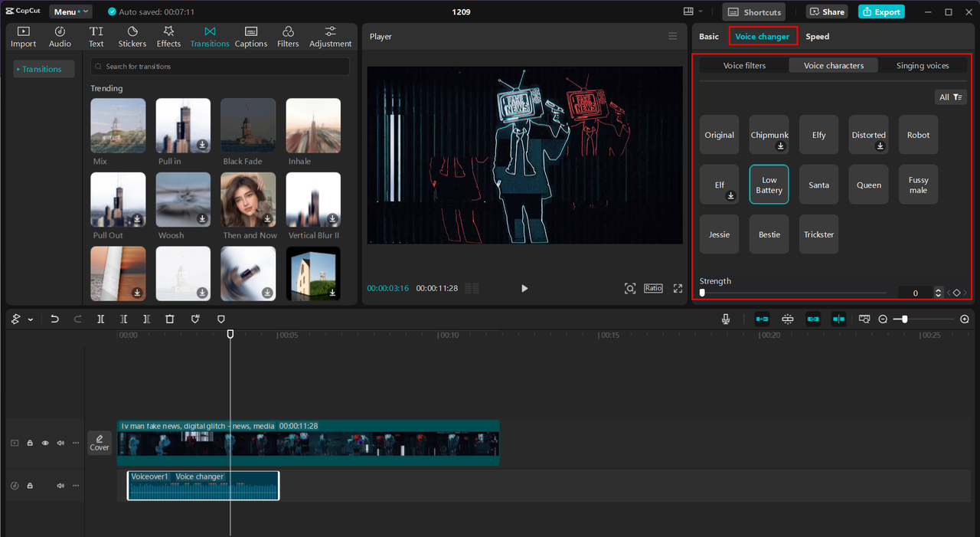Open the timeline preview zoom-to-fit icon

pos(864,319)
